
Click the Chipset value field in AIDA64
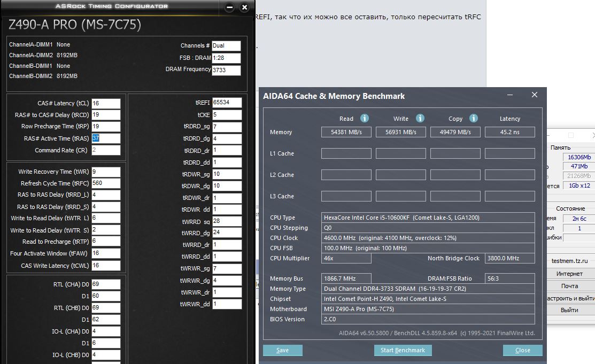click(428, 299)
